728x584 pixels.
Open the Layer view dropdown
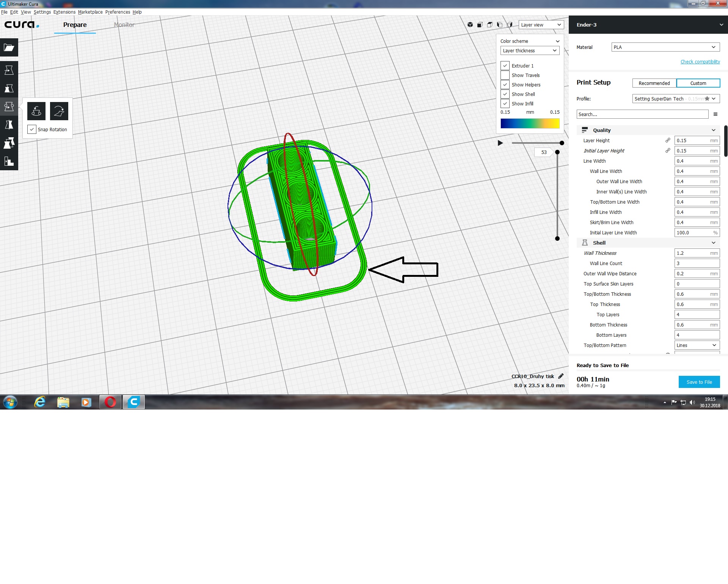click(x=541, y=25)
